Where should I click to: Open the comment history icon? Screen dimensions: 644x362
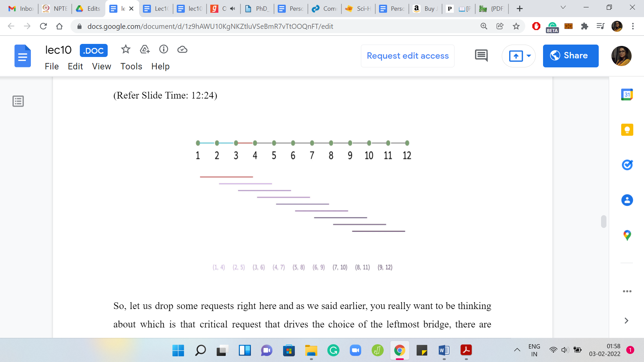click(x=481, y=56)
